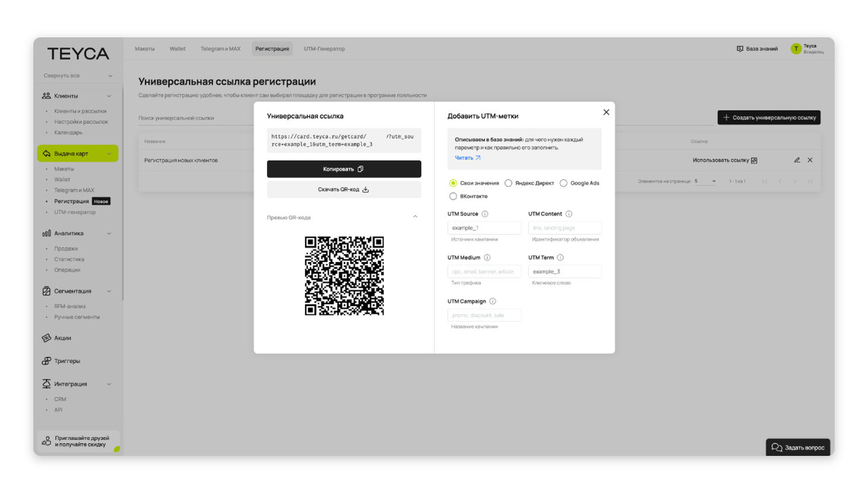Click the UTM Source input field
This screenshot has height=494, width=868.
pyautogui.click(x=484, y=228)
